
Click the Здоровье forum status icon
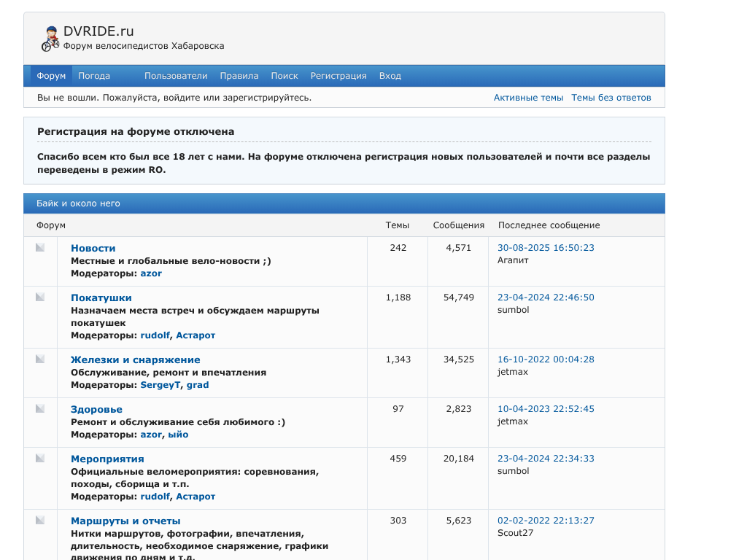[40, 409]
